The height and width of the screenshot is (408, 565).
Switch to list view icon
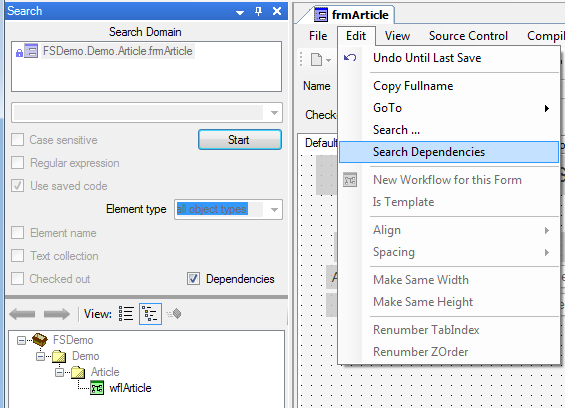(126, 314)
